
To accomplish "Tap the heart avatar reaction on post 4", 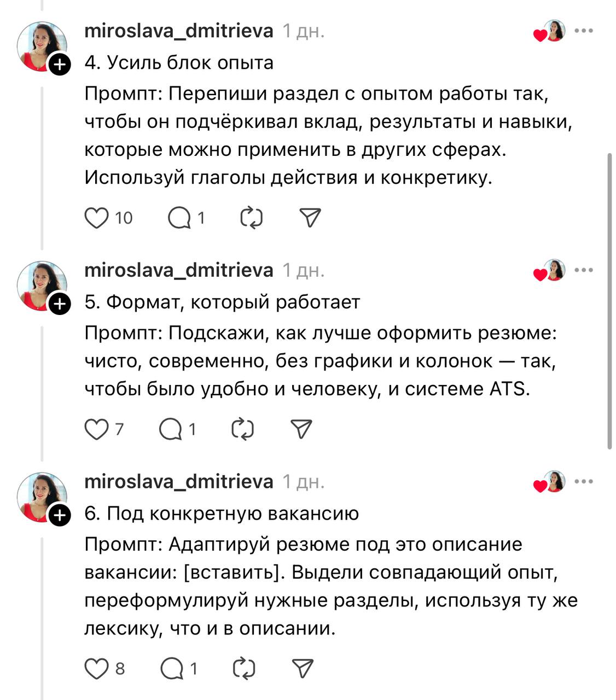I will [x=549, y=32].
